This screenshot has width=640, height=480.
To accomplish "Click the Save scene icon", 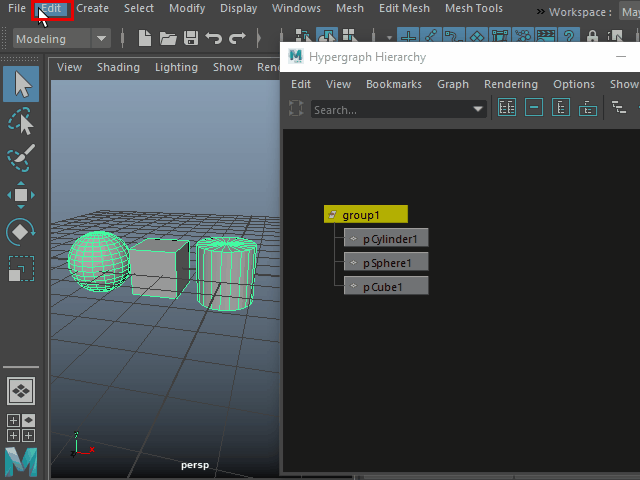I will point(190,39).
